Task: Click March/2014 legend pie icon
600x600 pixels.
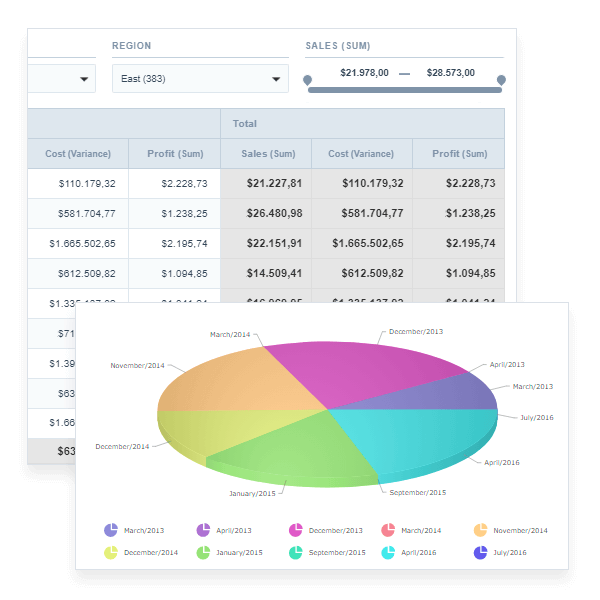Action: (x=388, y=530)
